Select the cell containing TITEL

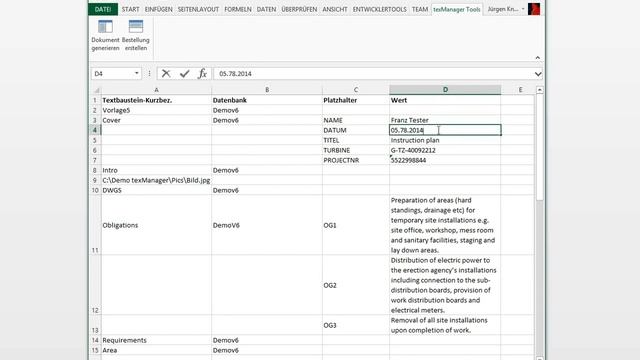356,140
